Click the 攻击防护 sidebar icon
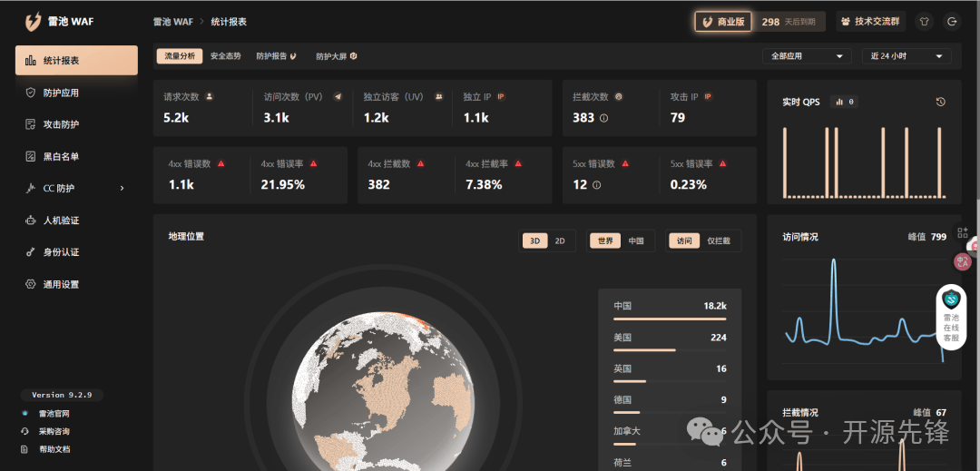The width and height of the screenshot is (980, 471). (31, 124)
